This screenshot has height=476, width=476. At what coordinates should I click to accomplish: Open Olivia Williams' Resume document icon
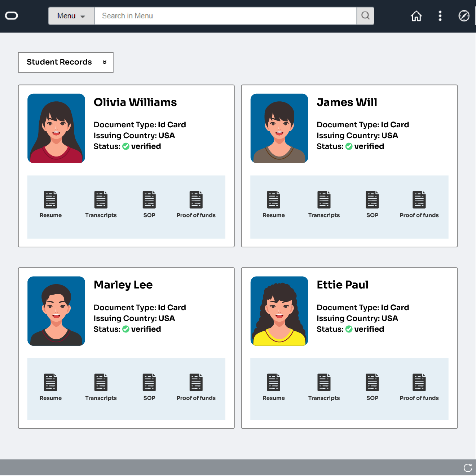click(x=50, y=199)
